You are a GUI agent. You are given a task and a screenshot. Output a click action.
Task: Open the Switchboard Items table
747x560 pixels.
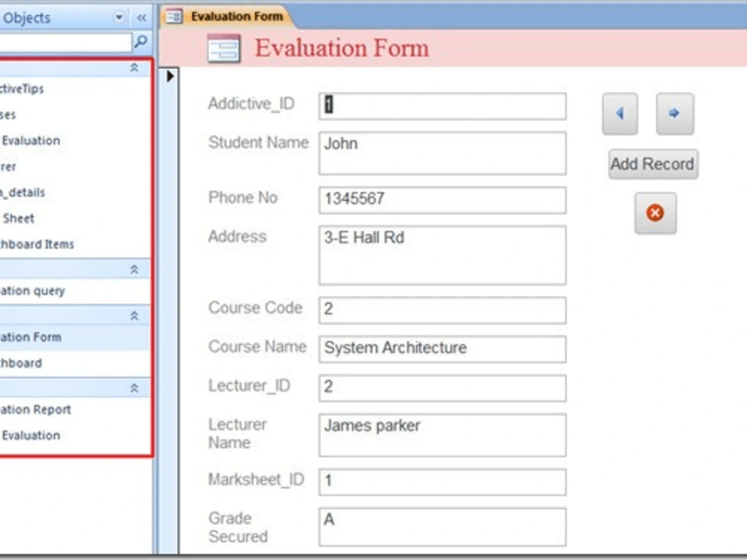[x=75, y=244]
